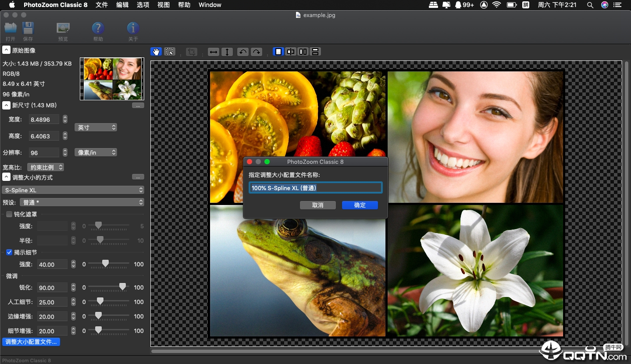Image resolution: width=631 pixels, height=364 pixels.
Task: Collapse the 原始图像 section
Action: coord(7,50)
